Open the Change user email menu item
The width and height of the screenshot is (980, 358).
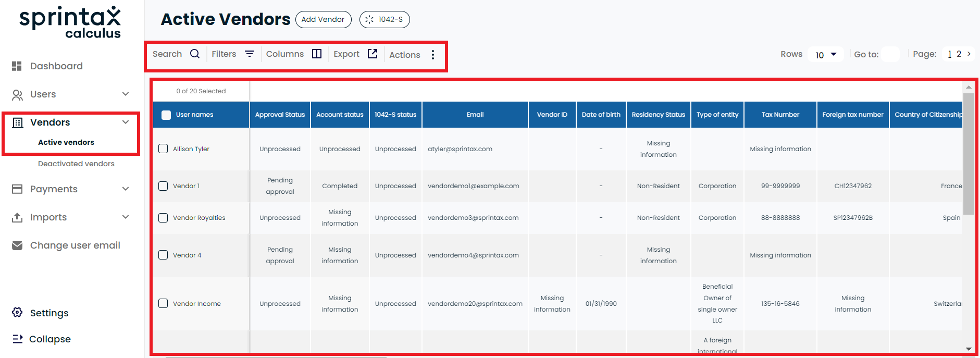pyautogui.click(x=75, y=245)
